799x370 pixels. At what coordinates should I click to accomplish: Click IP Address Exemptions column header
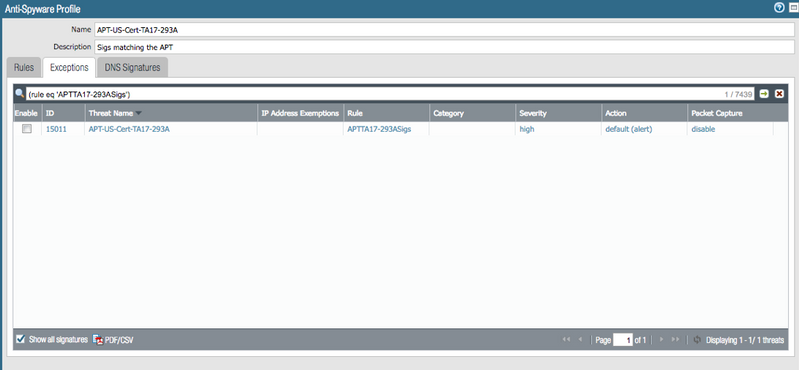click(x=300, y=113)
